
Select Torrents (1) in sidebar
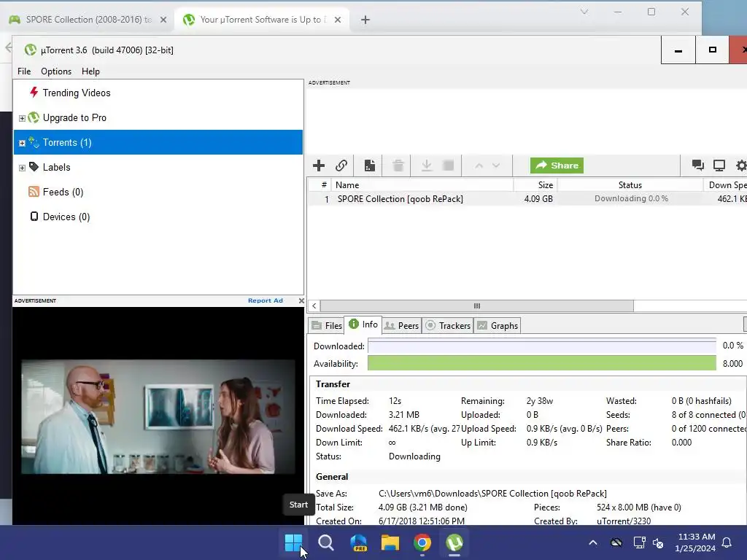point(158,142)
